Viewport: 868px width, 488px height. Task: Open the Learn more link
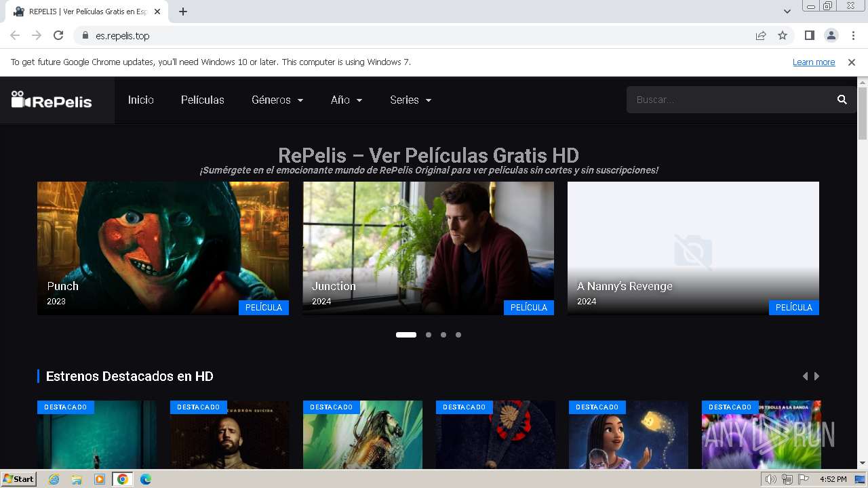click(x=814, y=62)
